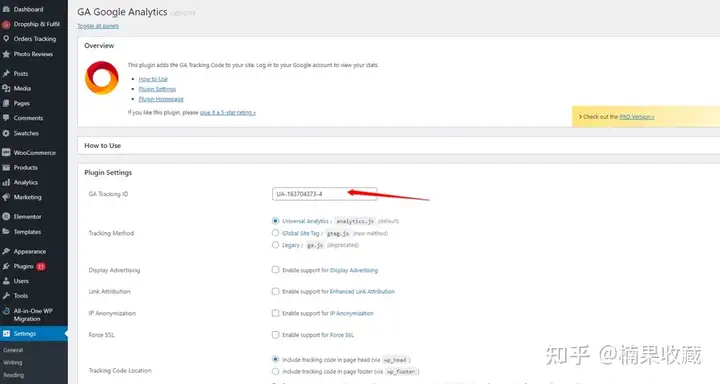Click give it a 5-star rating link
Image resolution: width=720 pixels, height=384 pixels.
click(x=228, y=113)
